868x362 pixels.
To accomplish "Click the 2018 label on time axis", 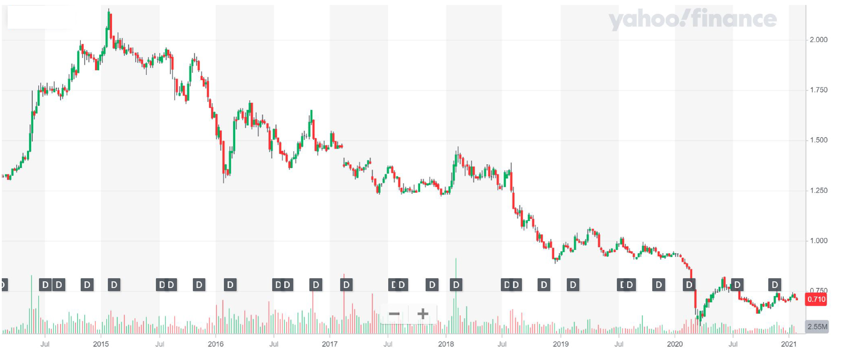I will (x=446, y=344).
